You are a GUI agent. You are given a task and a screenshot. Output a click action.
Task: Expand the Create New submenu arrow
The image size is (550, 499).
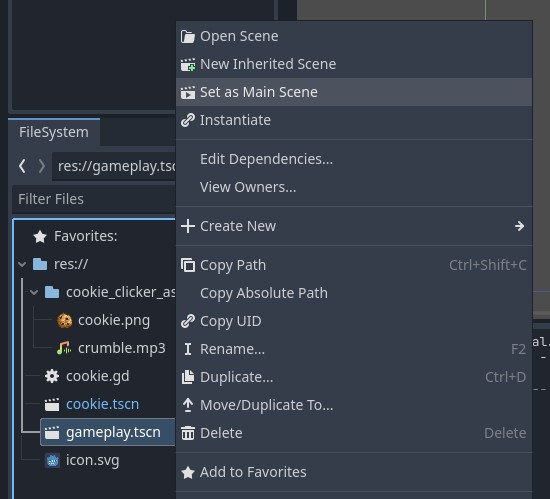click(519, 226)
